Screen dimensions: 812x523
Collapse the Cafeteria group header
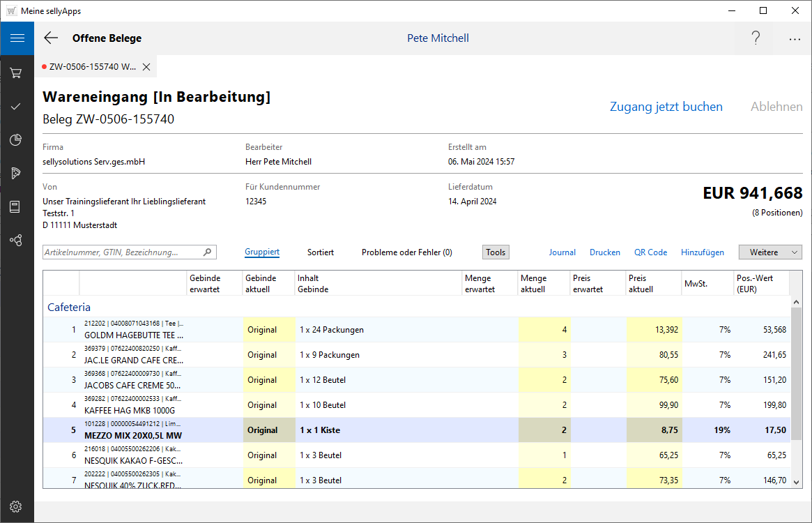69,307
